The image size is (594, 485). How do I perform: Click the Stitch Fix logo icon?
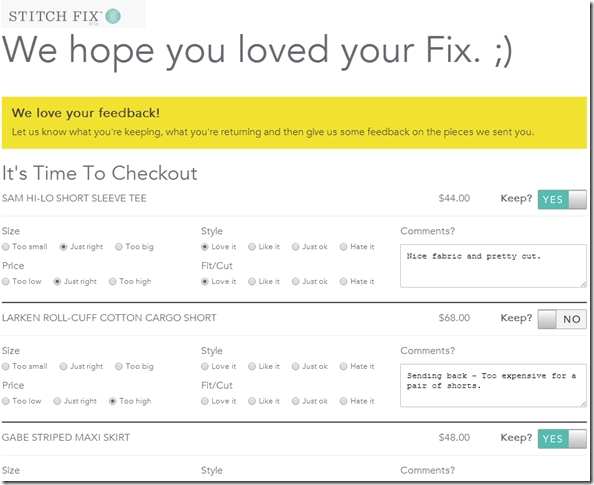tap(113, 16)
